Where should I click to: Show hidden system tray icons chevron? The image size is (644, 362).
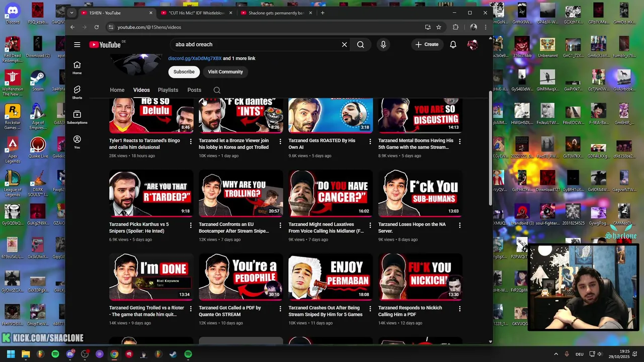click(x=556, y=354)
